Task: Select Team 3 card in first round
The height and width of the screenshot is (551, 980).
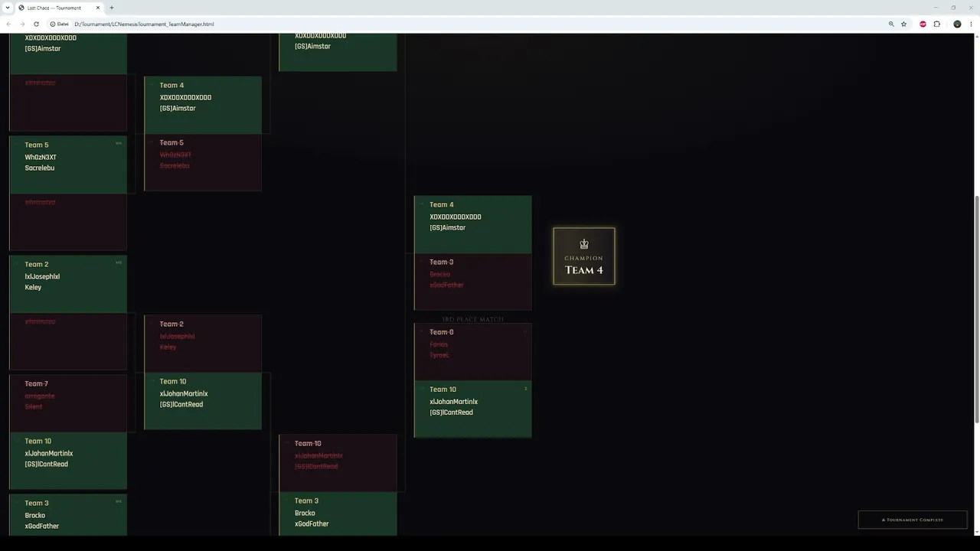Action: pyautogui.click(x=68, y=515)
